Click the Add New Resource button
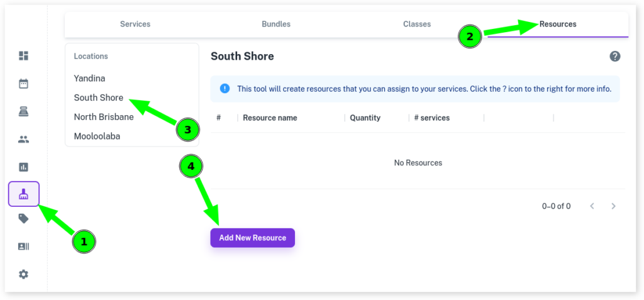 click(252, 238)
